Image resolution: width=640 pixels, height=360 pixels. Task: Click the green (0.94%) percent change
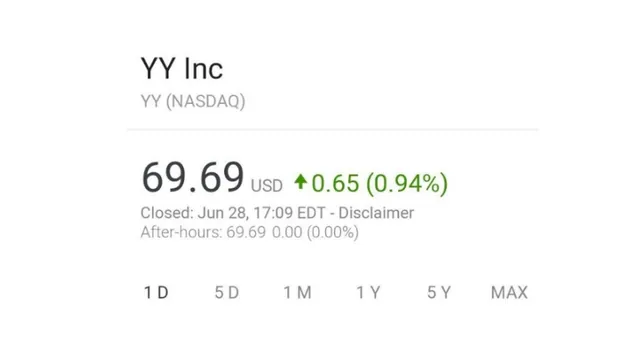tap(407, 183)
